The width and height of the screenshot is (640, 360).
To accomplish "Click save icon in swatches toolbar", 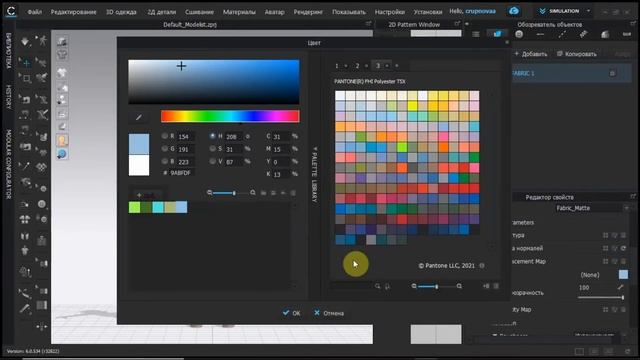I will tap(273, 193).
